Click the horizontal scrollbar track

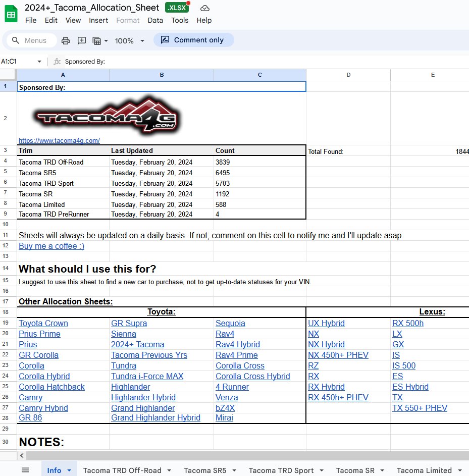click(247, 455)
